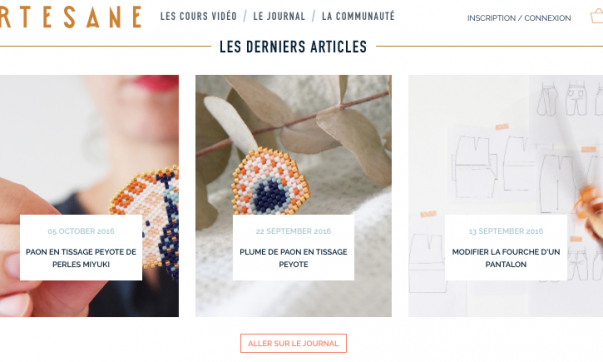
Task: Click Les Derniers Articles heading
Action: [x=293, y=47]
